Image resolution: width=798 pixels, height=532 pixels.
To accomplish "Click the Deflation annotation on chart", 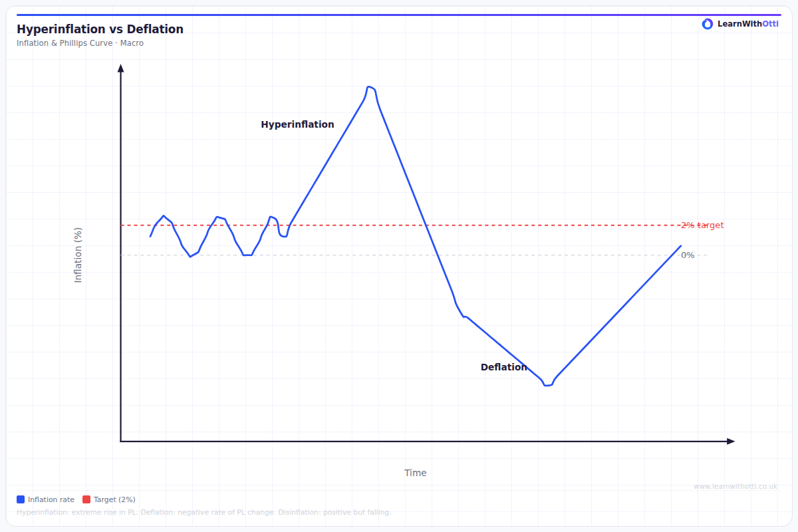I will click(x=503, y=367).
